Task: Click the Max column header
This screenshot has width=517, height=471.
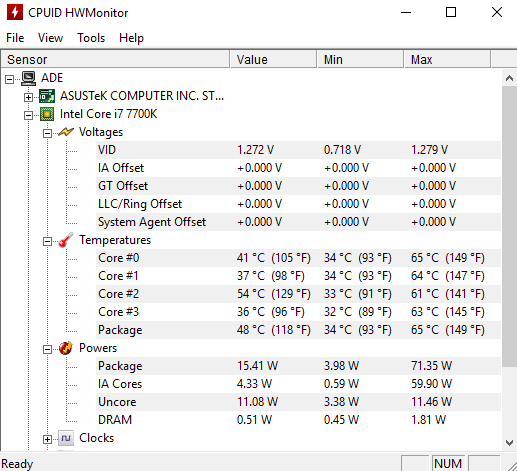Action: (x=447, y=59)
